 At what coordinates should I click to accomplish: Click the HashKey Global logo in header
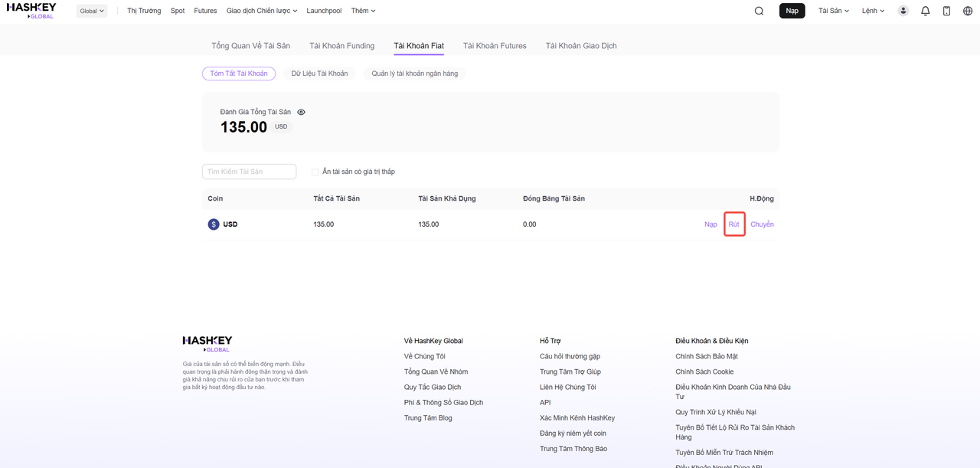coord(31,10)
